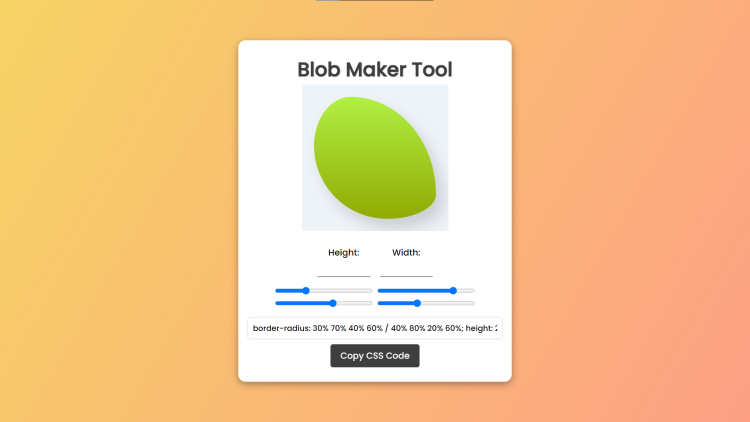Click the lower-left slider's blue handle
Viewport: 750px width, 422px height.
tap(333, 302)
